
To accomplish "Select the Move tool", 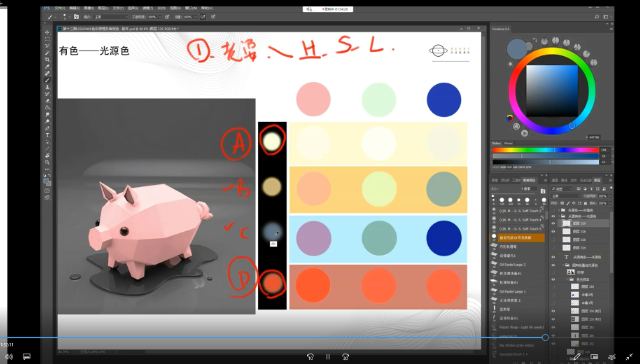I will click(47, 32).
